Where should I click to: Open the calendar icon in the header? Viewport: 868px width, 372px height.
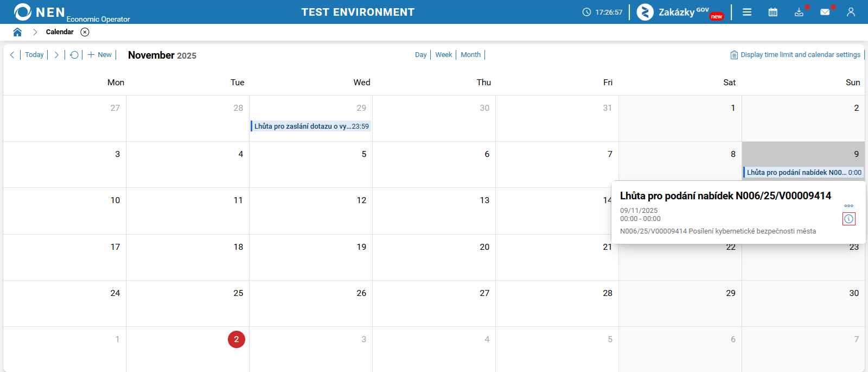(773, 12)
